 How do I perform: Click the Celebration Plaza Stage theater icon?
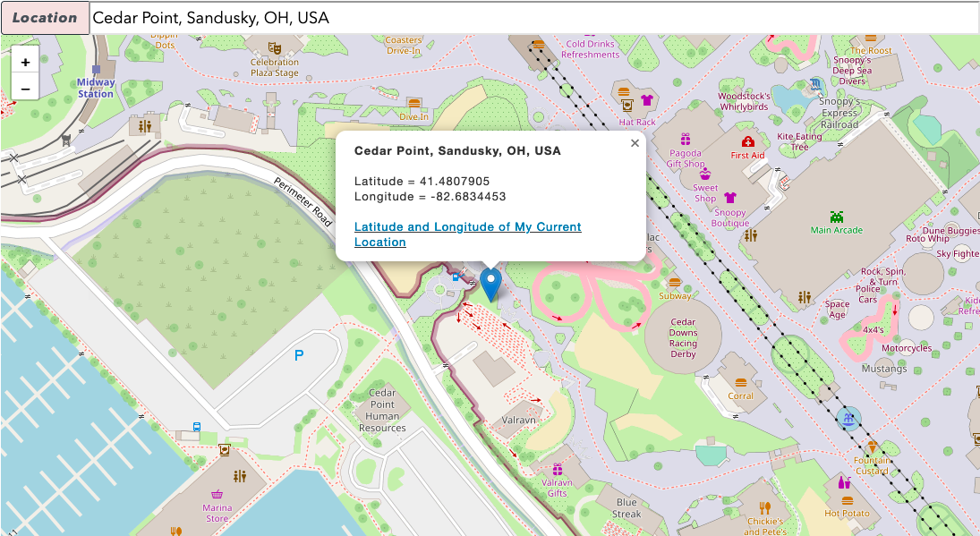[274, 48]
